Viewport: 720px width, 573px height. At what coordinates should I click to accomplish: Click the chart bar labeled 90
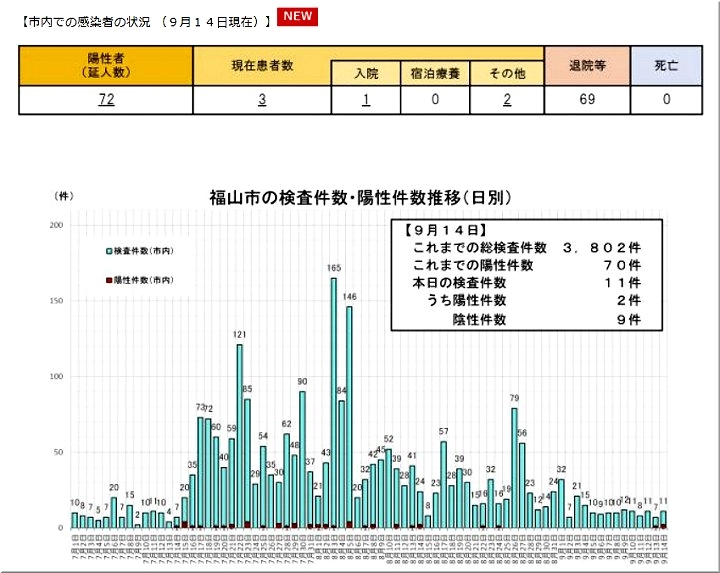tap(302, 458)
